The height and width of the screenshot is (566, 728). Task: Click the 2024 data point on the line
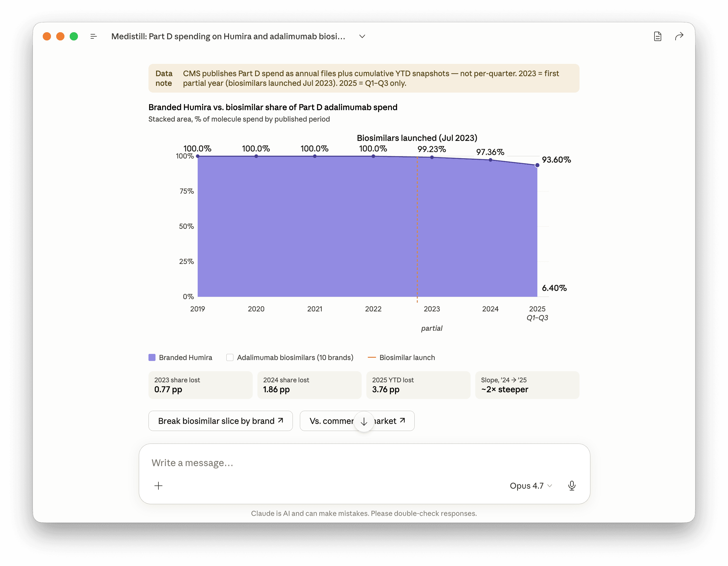point(490,160)
